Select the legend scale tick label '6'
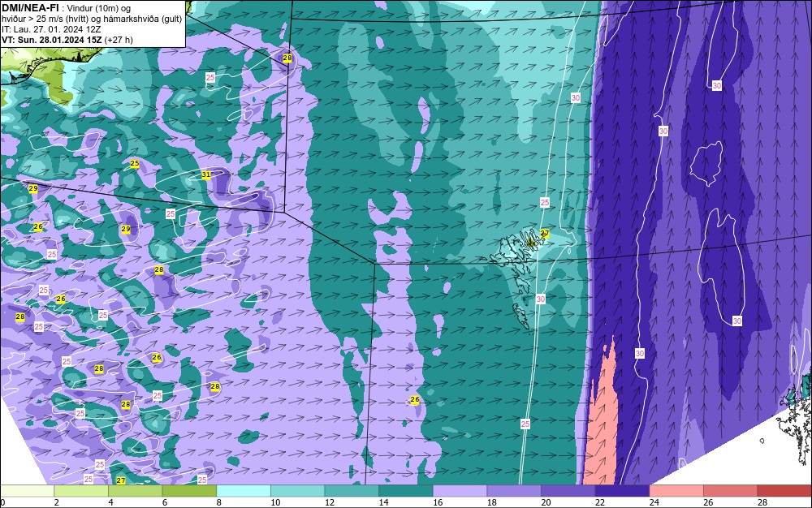 [165, 502]
